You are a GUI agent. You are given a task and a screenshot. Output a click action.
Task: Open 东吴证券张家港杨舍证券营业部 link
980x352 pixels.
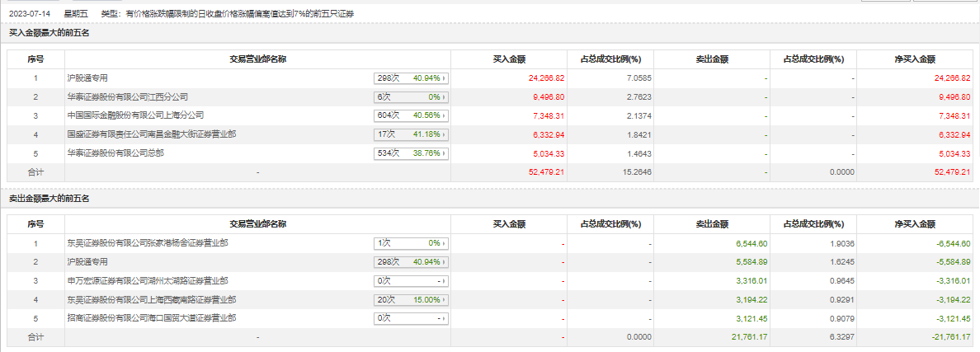[x=148, y=243]
